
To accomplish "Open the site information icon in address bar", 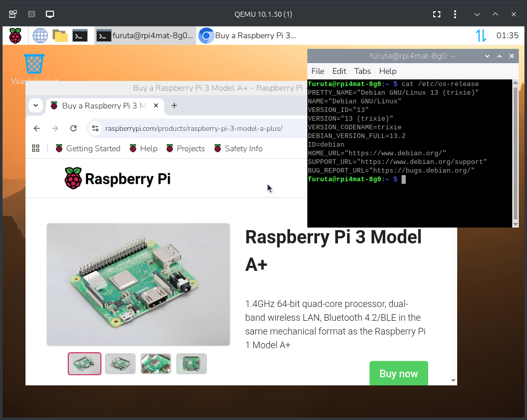I will point(95,128).
